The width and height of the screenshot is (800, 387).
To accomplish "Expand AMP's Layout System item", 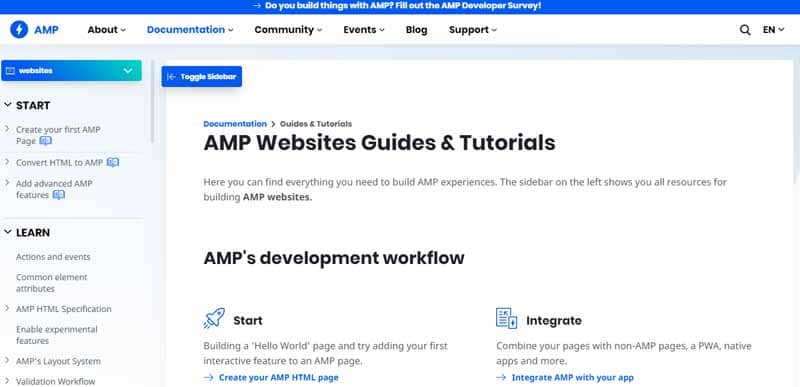I will click(x=7, y=360).
